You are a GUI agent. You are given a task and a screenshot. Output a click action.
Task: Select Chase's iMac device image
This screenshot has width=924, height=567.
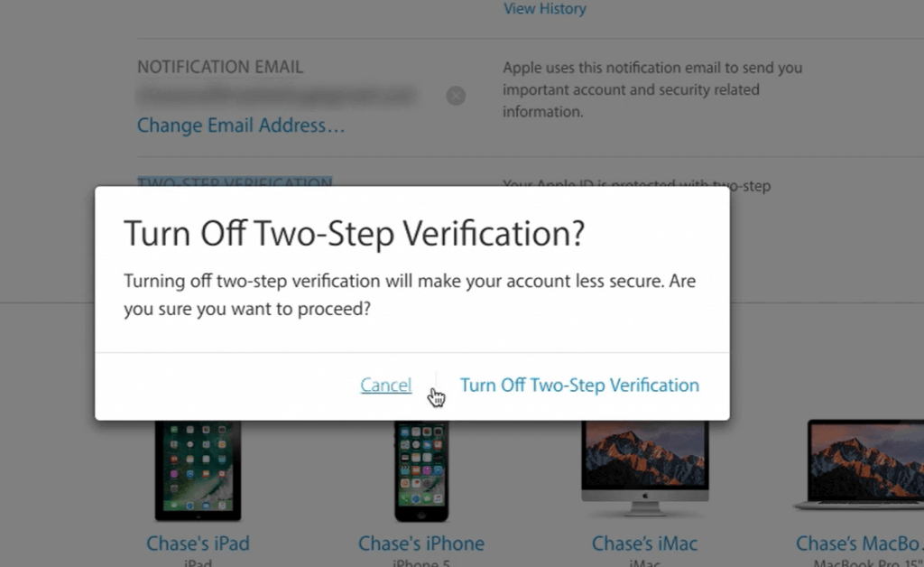644,469
